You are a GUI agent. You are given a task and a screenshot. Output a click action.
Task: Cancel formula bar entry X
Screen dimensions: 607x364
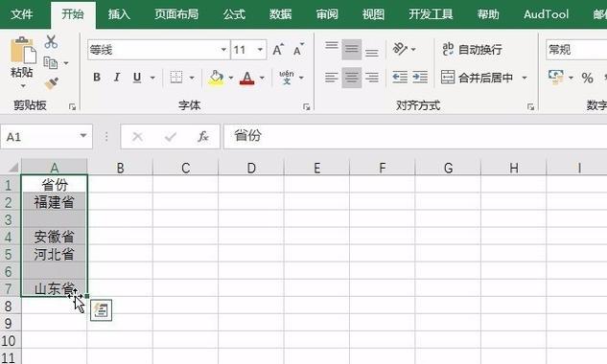(137, 137)
